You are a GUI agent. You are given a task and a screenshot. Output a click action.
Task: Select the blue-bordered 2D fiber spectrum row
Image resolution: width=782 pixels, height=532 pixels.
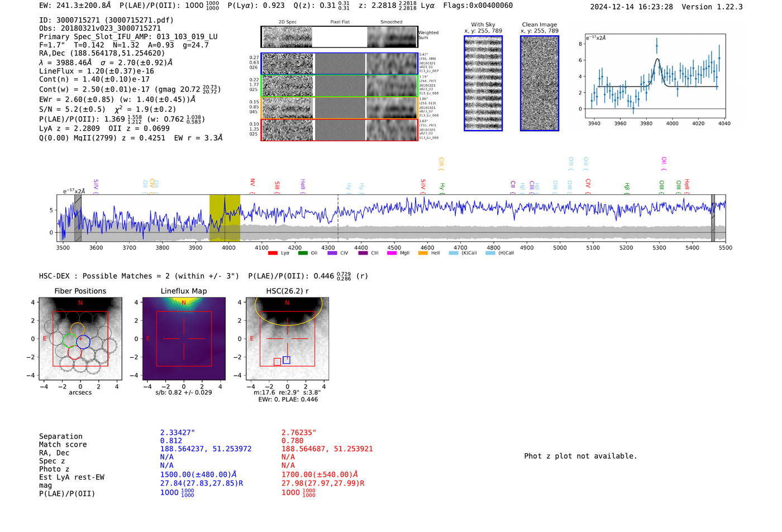tap(339, 64)
